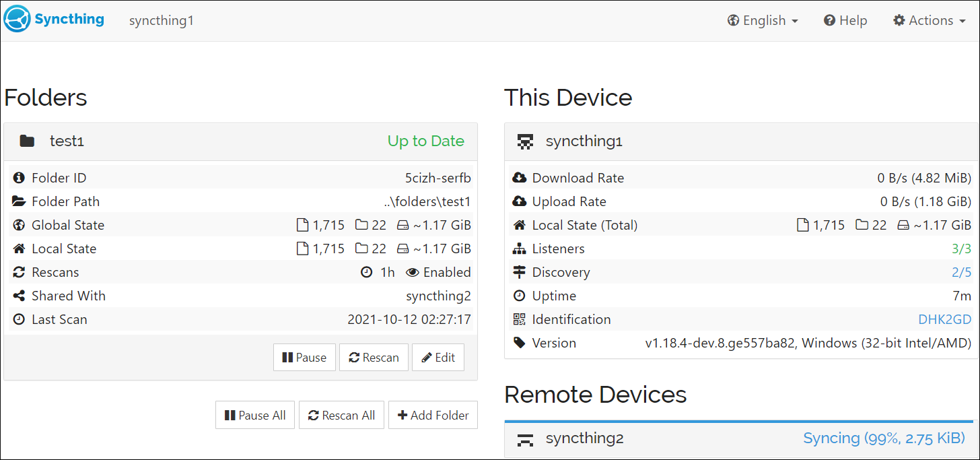Click the QR code icon beside Identification
The image size is (980, 460).
pyautogui.click(x=520, y=319)
